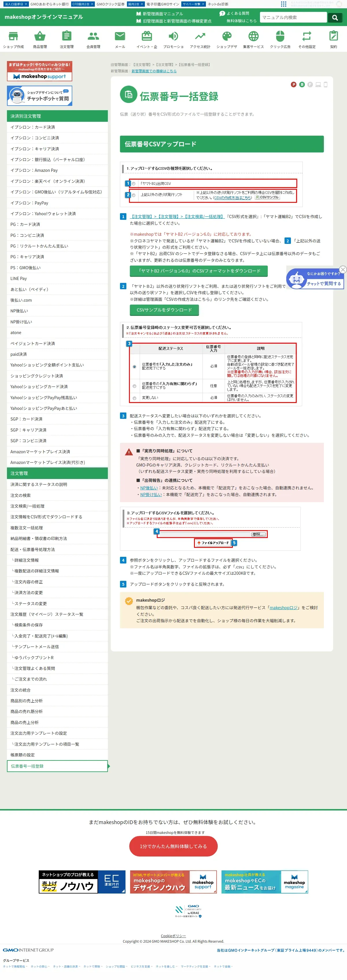Click the smartphone device icon
The height and width of the screenshot is (980, 347).
pos(325,84)
